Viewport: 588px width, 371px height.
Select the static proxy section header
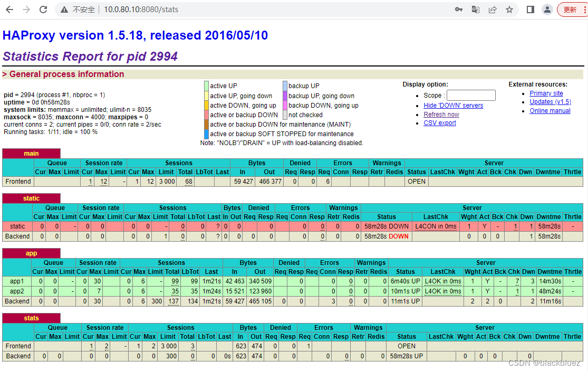pos(31,198)
